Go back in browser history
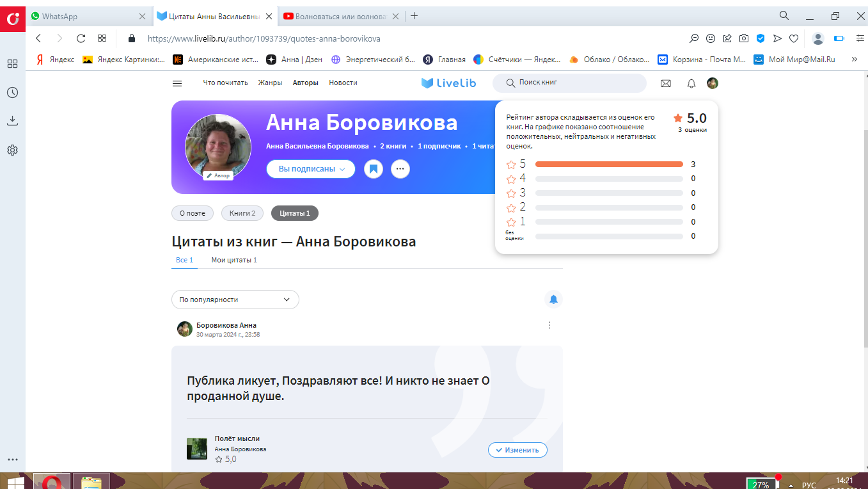Viewport: 868px width, 489px height. (38, 38)
